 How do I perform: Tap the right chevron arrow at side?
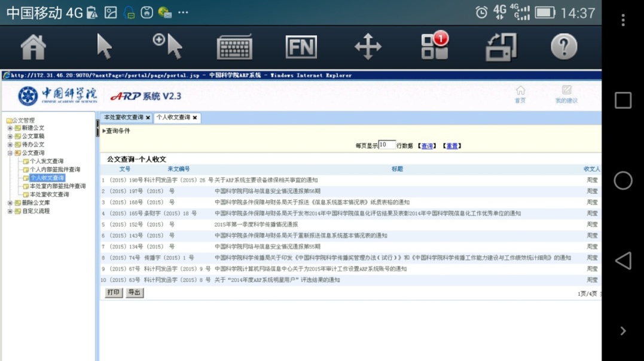[623, 331]
